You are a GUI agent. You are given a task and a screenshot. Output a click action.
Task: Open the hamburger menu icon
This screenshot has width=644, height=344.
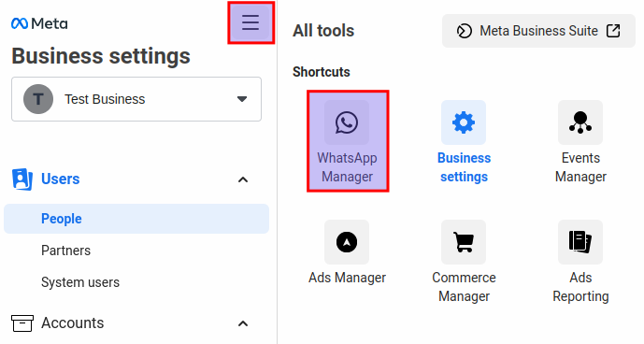pos(250,22)
